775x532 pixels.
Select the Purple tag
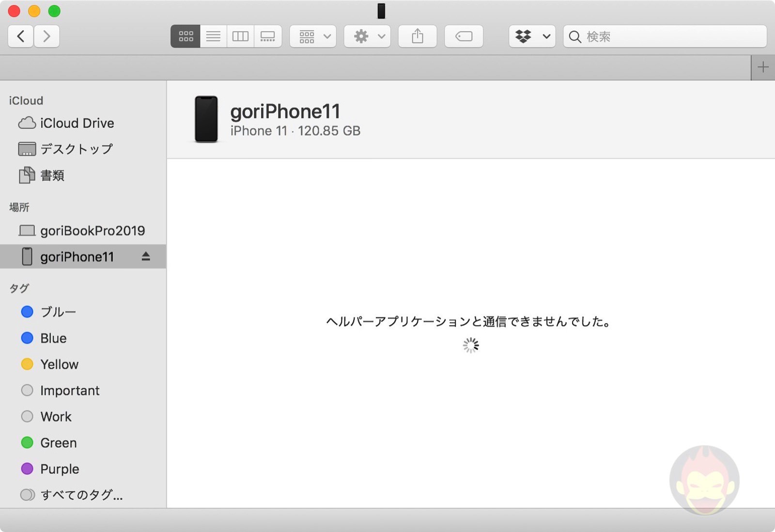(x=83, y=469)
